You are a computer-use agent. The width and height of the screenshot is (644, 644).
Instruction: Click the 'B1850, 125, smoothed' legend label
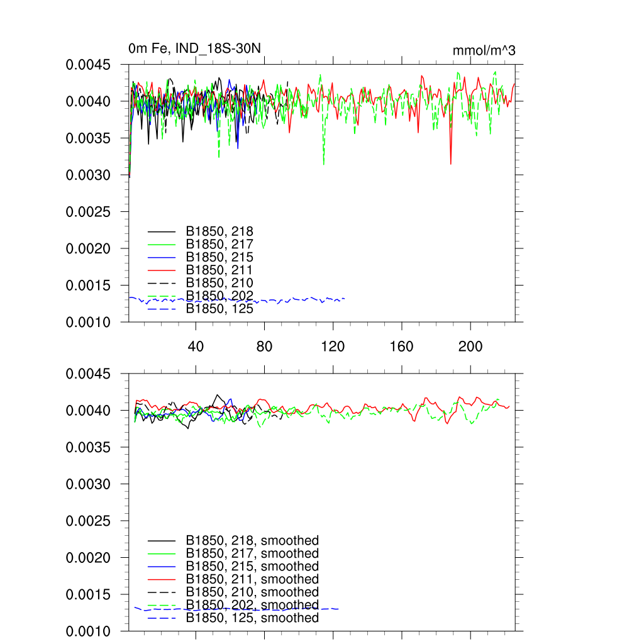tap(252, 618)
